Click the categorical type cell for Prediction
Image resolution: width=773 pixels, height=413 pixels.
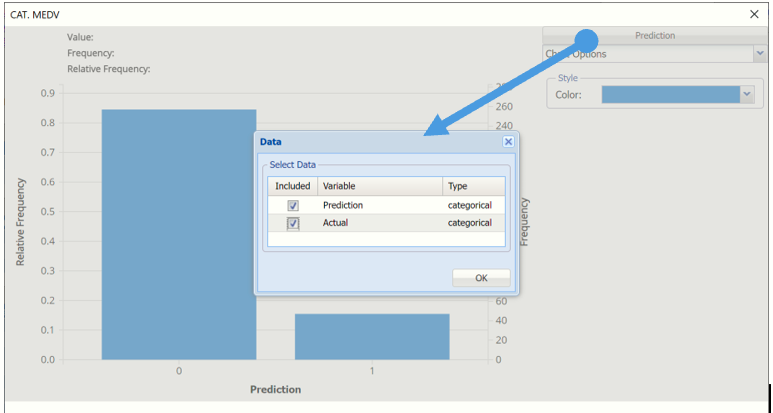[x=470, y=205]
